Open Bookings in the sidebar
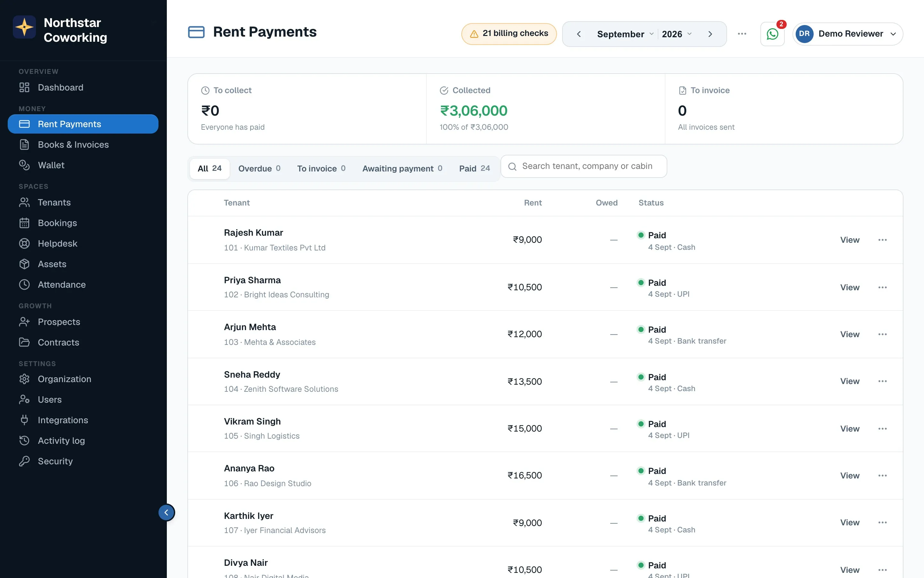This screenshot has width=924, height=578. (x=83, y=223)
